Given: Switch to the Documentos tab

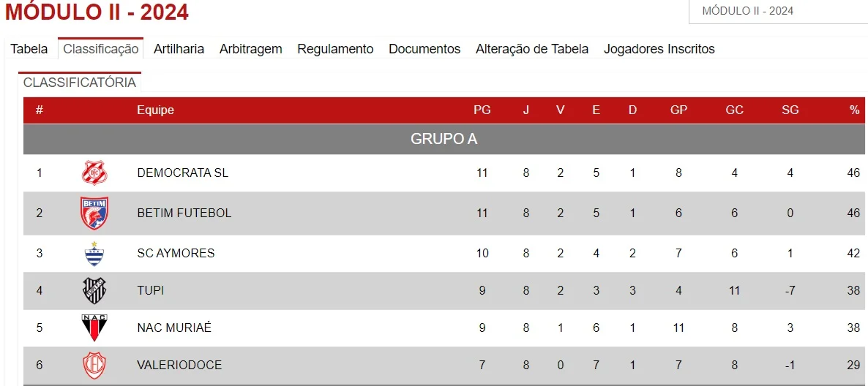Looking at the screenshot, I should (x=424, y=49).
